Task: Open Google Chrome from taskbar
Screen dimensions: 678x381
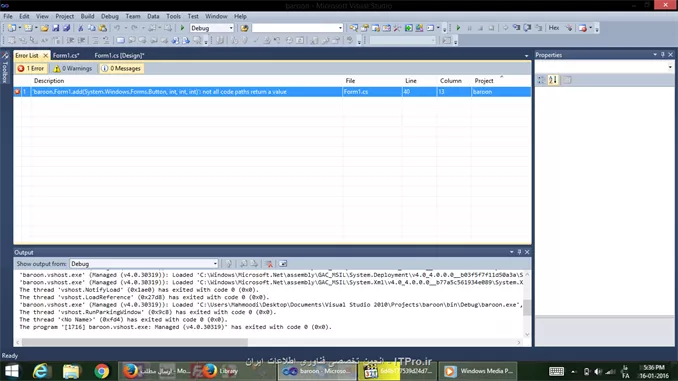Action: [x=102, y=371]
